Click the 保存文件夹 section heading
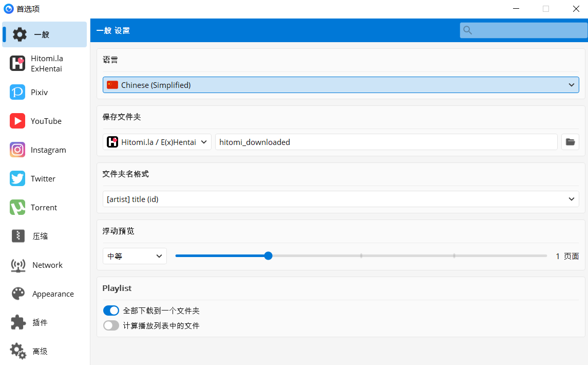 (122, 117)
